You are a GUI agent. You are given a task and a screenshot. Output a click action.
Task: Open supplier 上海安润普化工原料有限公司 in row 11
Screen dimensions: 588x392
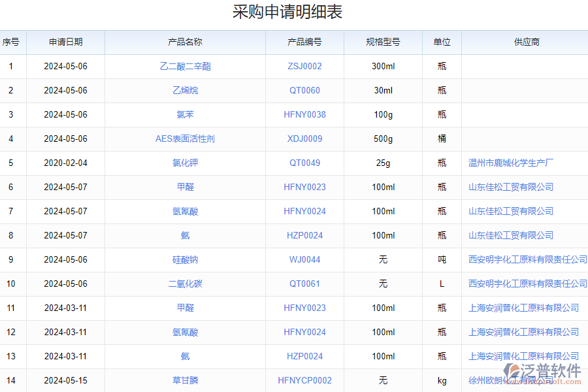click(523, 308)
